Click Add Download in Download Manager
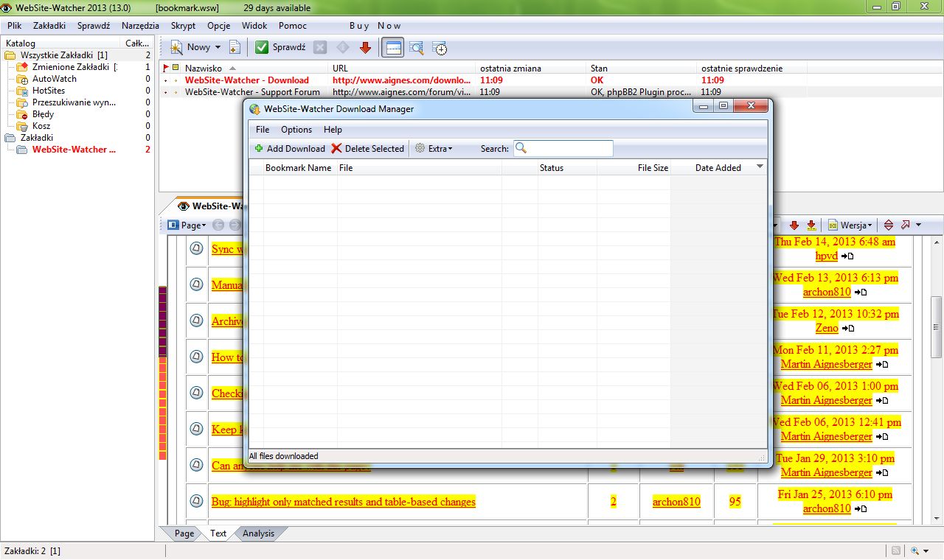Image resolution: width=944 pixels, height=560 pixels. [290, 148]
